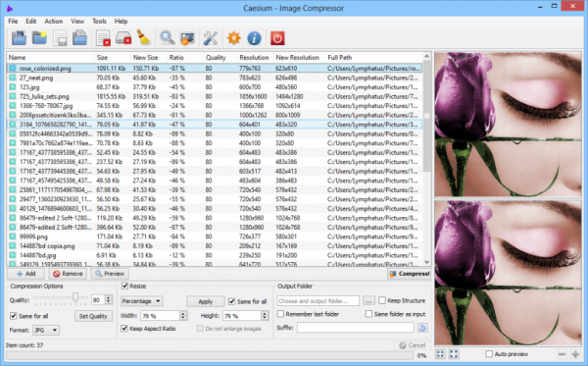The width and height of the screenshot is (588, 366).
Task: Open the Tools menu
Action: tap(99, 21)
